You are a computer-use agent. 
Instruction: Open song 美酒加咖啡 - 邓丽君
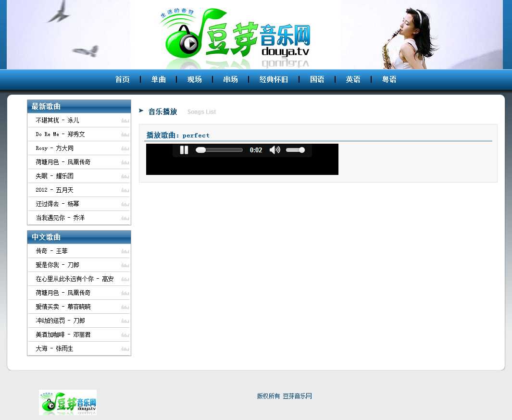[x=63, y=334]
